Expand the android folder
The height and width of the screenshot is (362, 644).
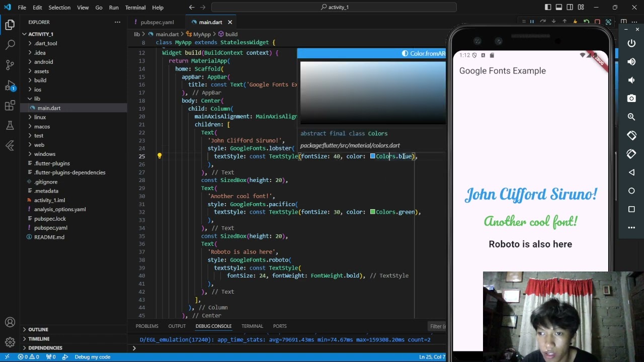click(x=43, y=62)
